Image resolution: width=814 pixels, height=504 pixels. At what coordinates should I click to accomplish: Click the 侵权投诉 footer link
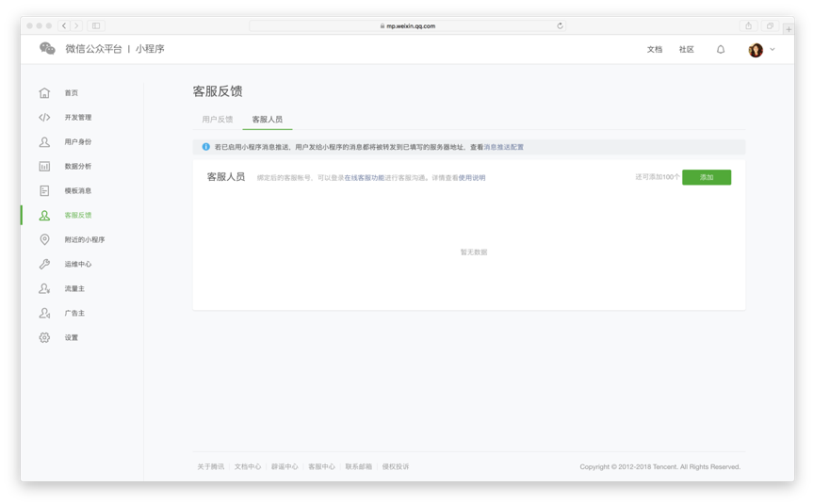pos(396,466)
